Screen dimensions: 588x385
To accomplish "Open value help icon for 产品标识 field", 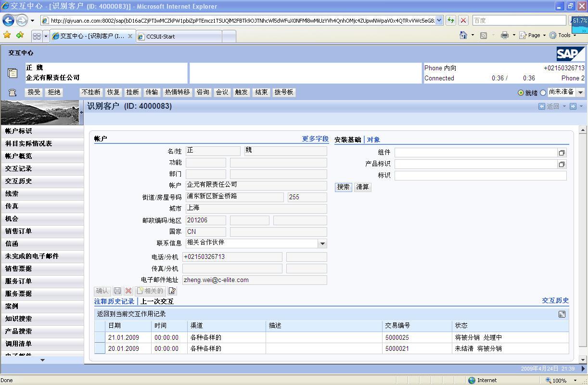I will 562,164.
